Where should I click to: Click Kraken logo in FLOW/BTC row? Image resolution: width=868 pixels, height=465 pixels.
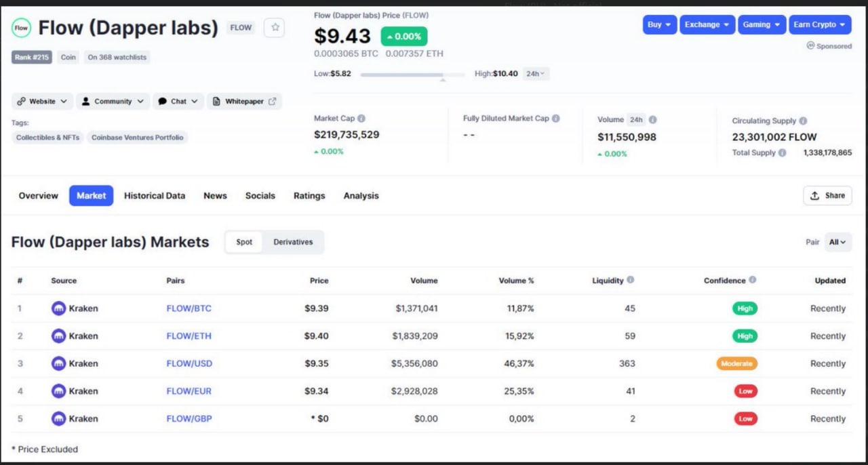click(59, 308)
